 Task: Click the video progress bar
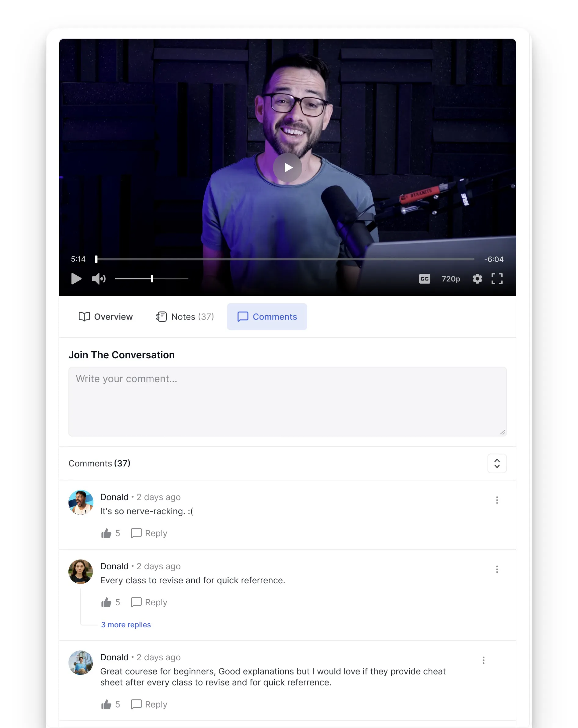(285, 259)
